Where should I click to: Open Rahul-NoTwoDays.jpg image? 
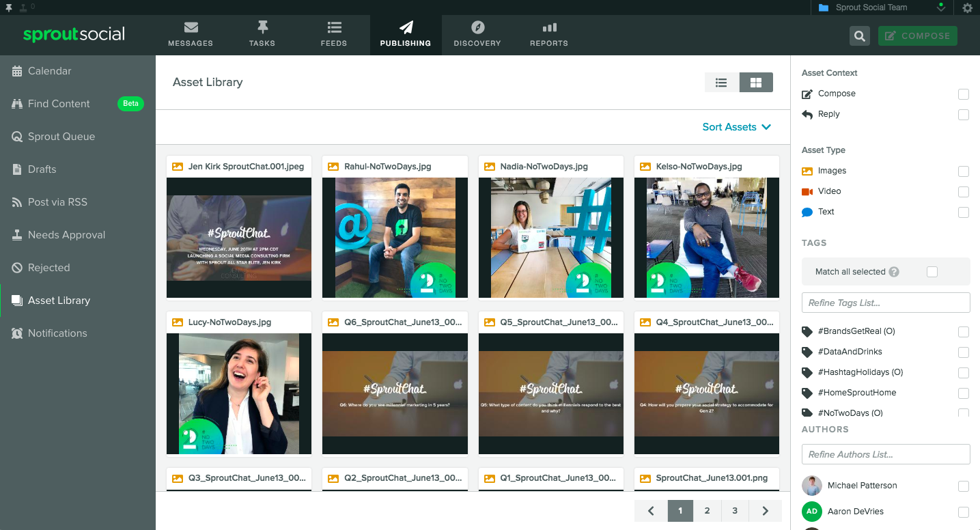pyautogui.click(x=395, y=238)
